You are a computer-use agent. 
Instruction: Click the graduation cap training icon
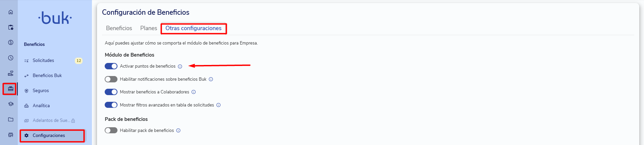coord(11,104)
